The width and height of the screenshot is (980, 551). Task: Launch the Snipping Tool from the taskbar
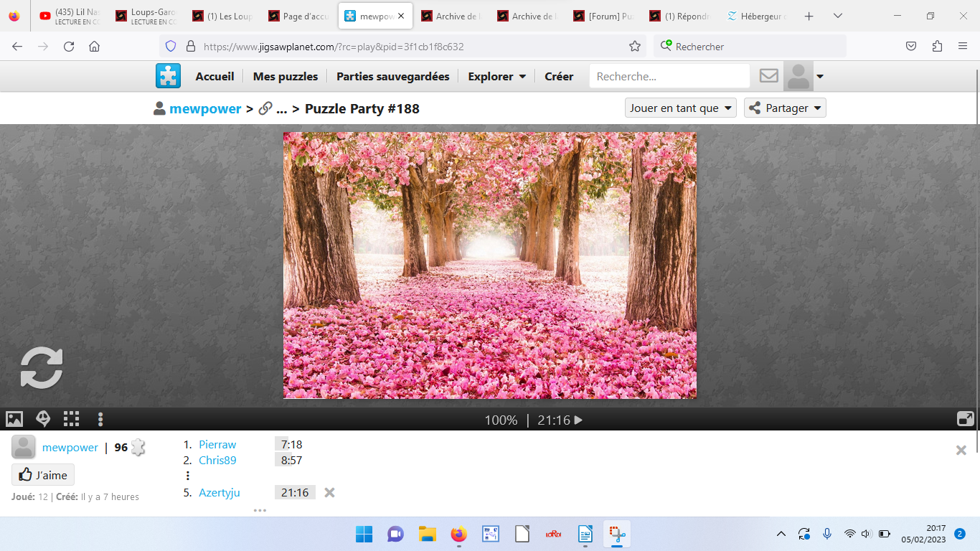[x=617, y=534]
